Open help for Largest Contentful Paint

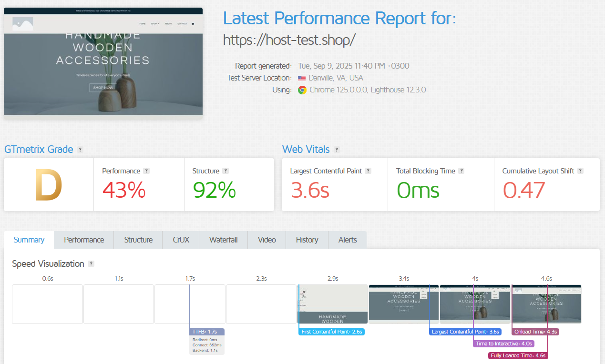point(368,171)
